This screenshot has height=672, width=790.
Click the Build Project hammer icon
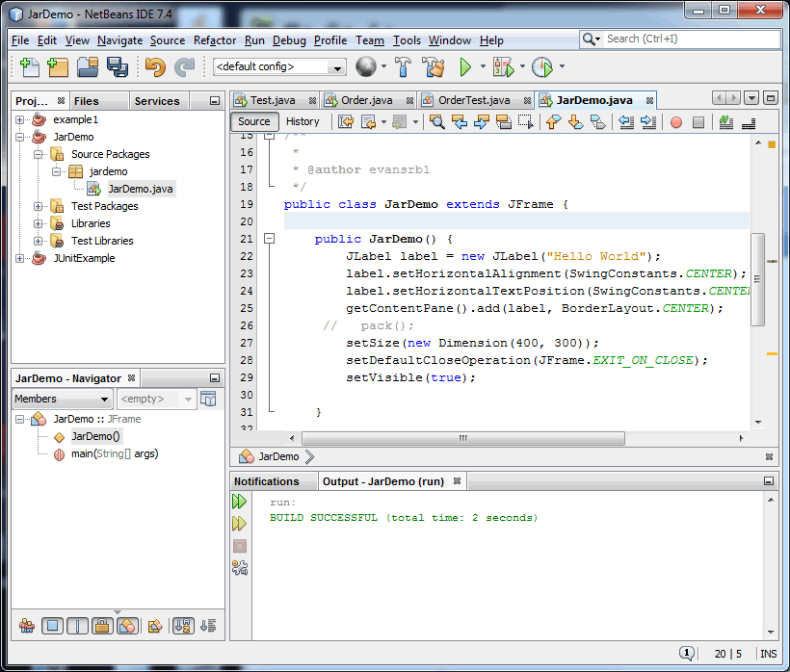pyautogui.click(x=403, y=67)
